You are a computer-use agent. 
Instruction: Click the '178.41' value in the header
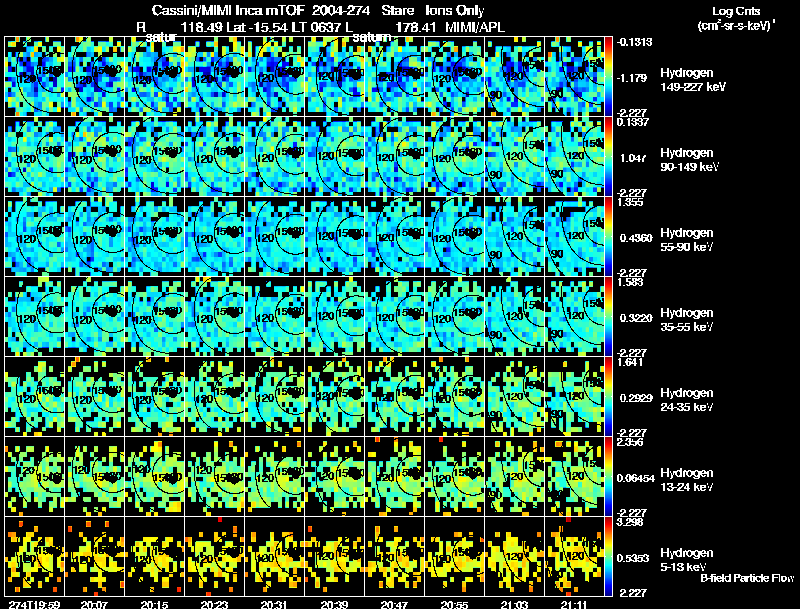415,27
